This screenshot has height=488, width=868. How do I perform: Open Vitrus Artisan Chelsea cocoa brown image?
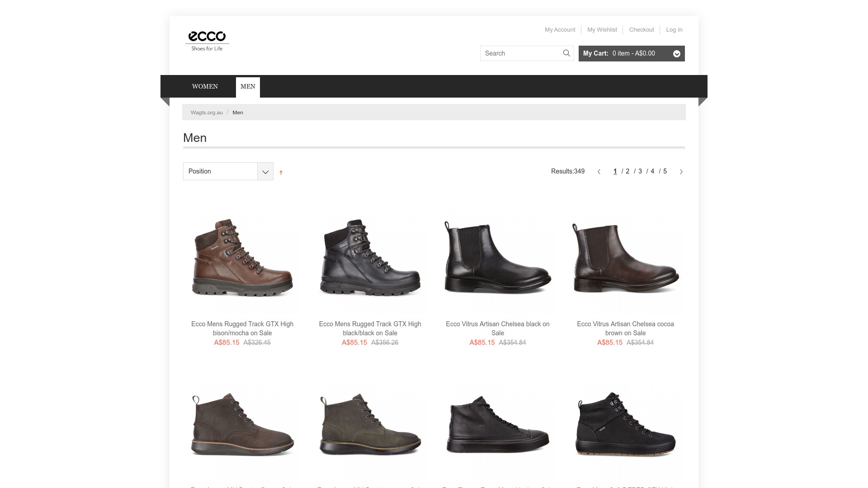(626, 258)
